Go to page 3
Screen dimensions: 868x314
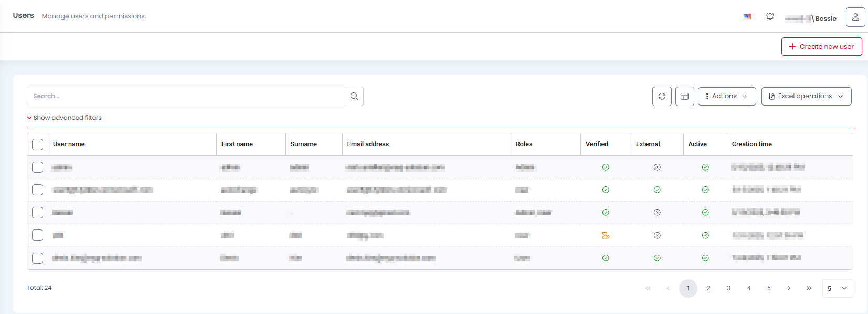tap(728, 288)
